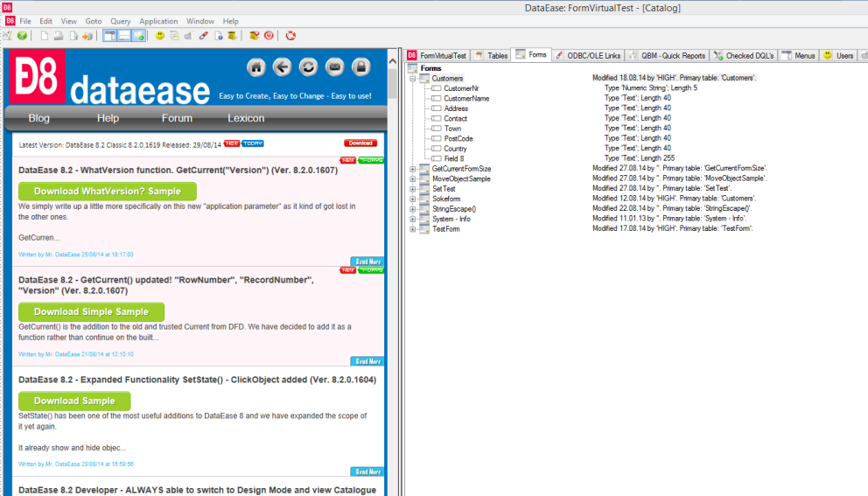Open the Goto menu
The height and width of the screenshot is (496, 868).
[94, 21]
